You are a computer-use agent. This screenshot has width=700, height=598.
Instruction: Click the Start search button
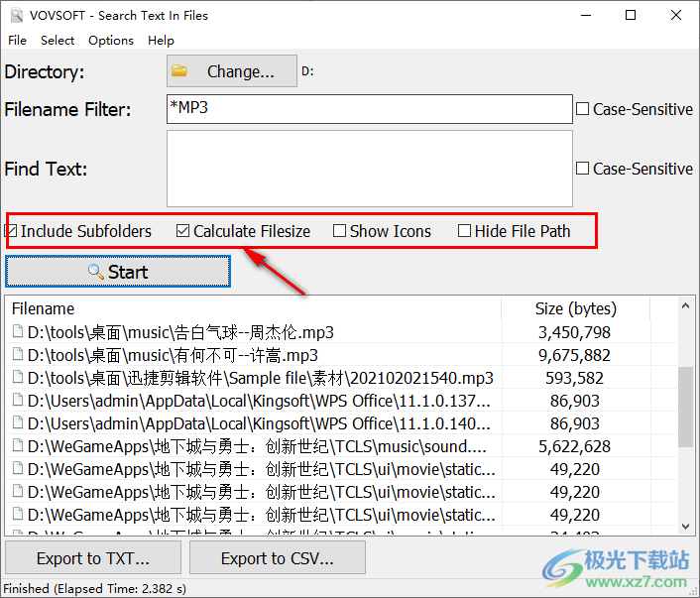118,272
